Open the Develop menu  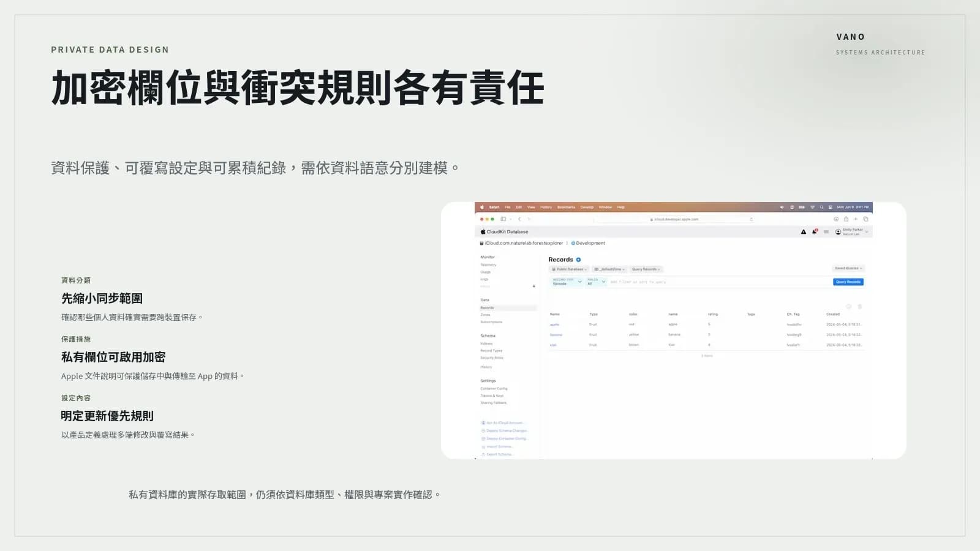[x=587, y=207]
